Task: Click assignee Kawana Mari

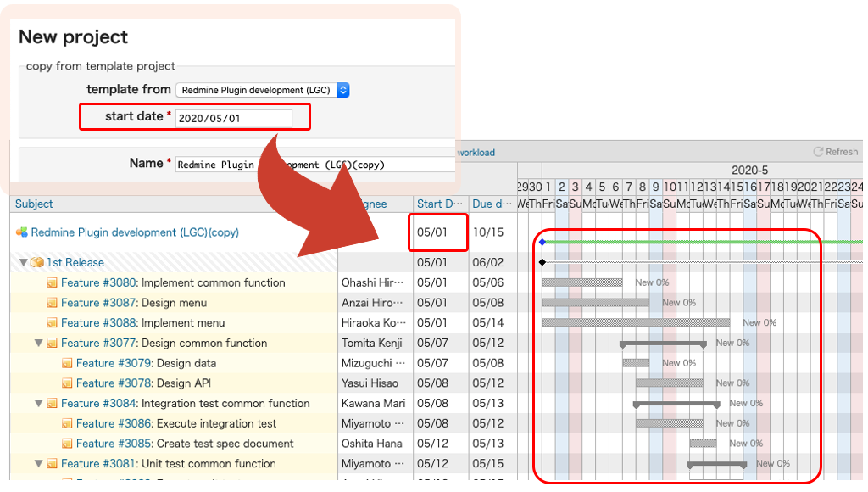Action: click(x=373, y=403)
